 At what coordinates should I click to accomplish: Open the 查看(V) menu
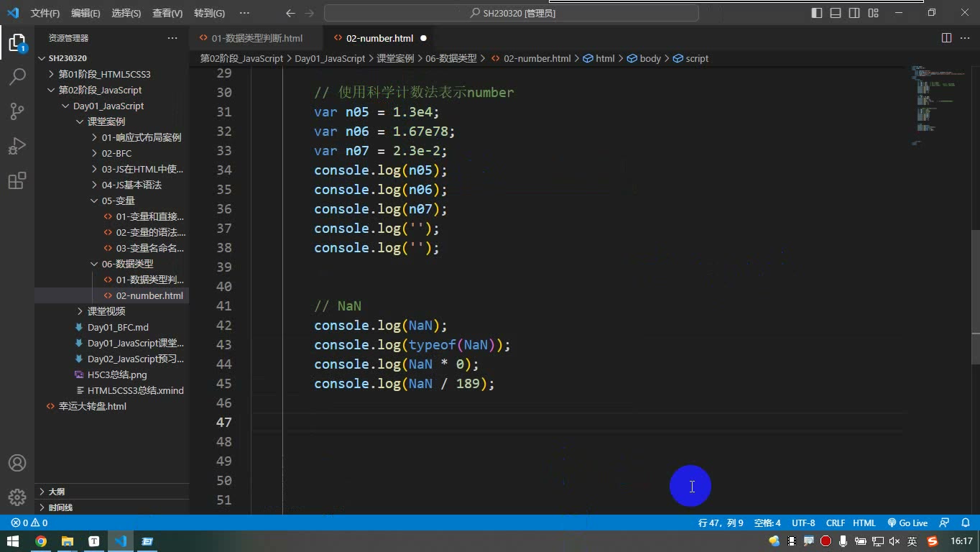(x=167, y=13)
